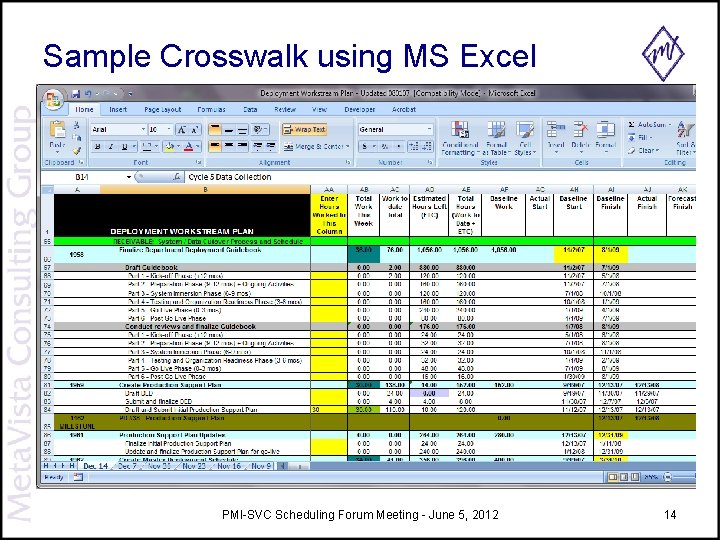This screenshot has height=540, width=720.
Task: Open the Arial font name dropdown
Action: pos(143,129)
